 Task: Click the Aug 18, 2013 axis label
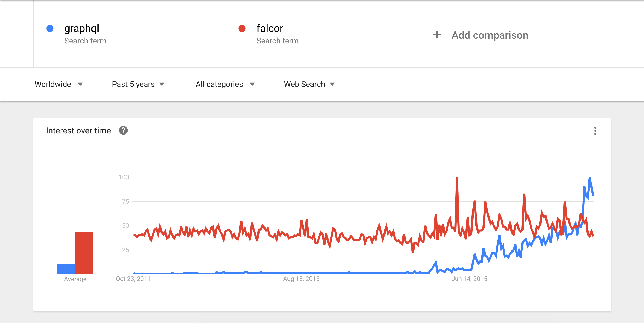[x=301, y=279]
